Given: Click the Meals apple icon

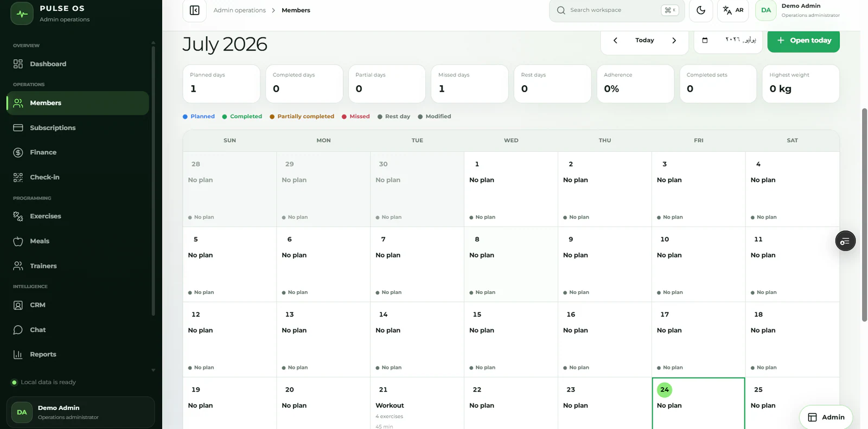Looking at the screenshot, I should pyautogui.click(x=18, y=241).
